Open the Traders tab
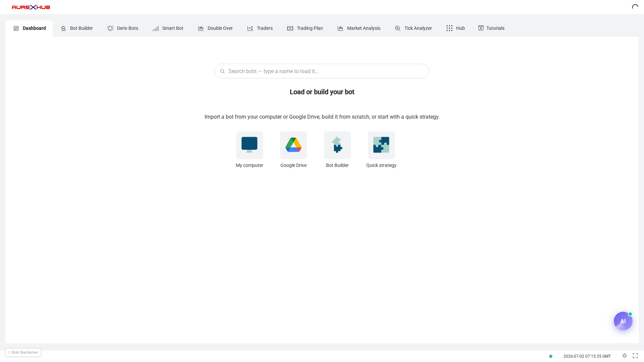This screenshot has width=644, height=362. pos(260,28)
